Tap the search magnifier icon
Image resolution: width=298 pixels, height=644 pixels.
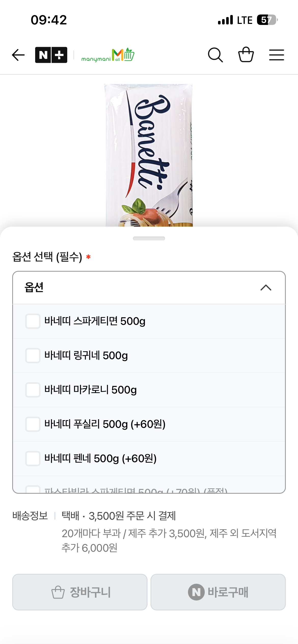click(x=215, y=55)
